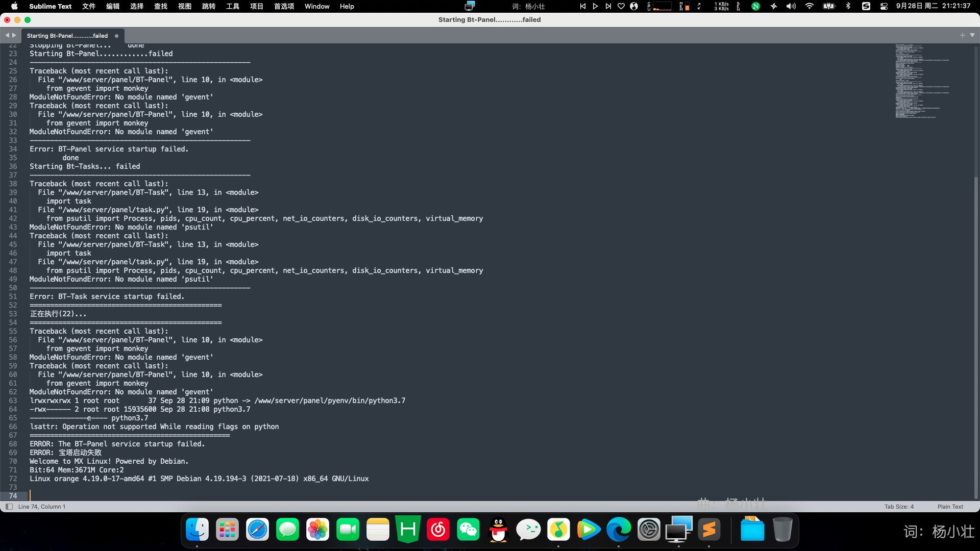Open the Plain Text syntax selector
The image size is (980, 551).
click(950, 507)
